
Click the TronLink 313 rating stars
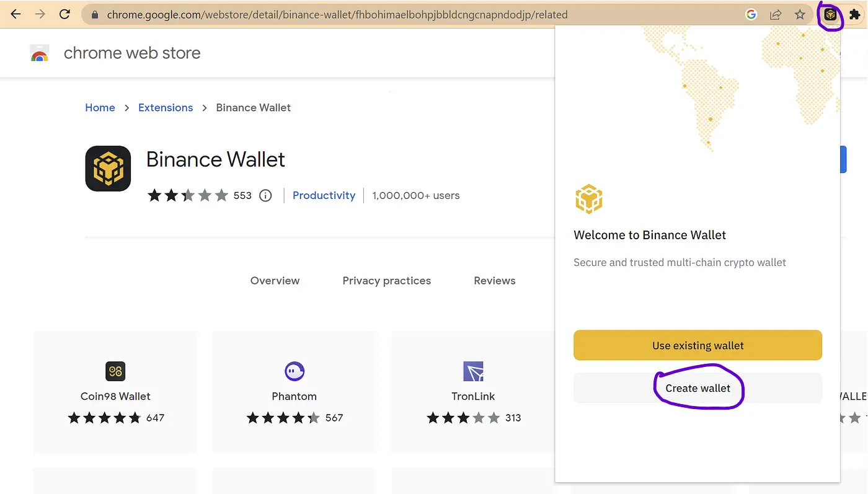463,418
